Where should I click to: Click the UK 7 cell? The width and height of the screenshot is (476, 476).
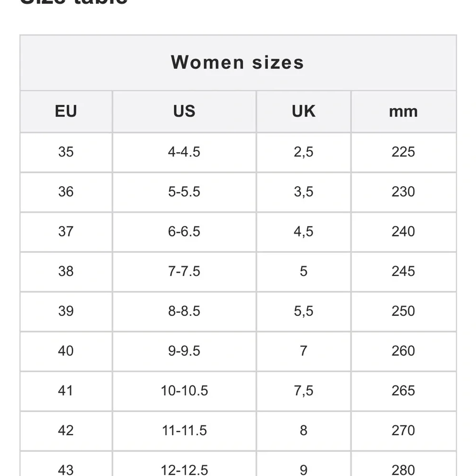[x=303, y=351]
